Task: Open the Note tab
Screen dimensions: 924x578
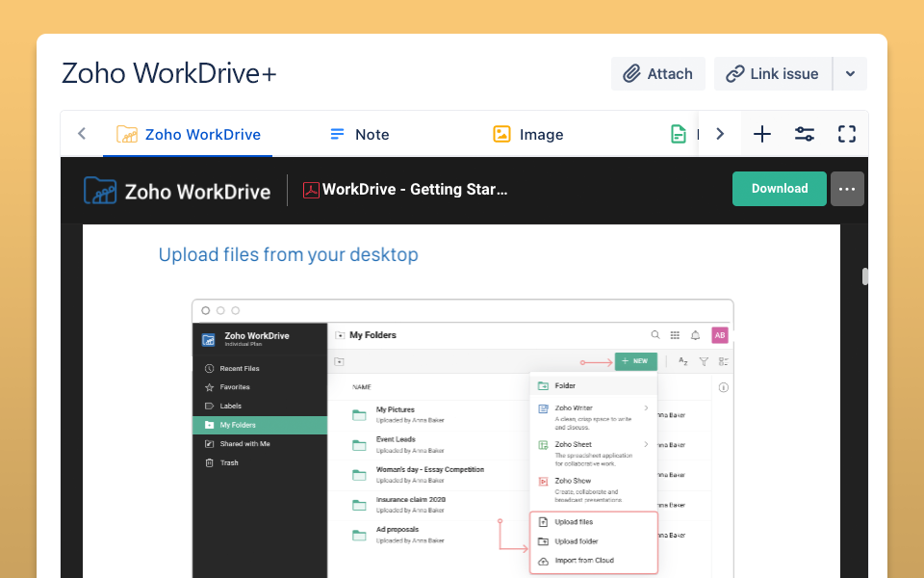Action: tap(359, 135)
